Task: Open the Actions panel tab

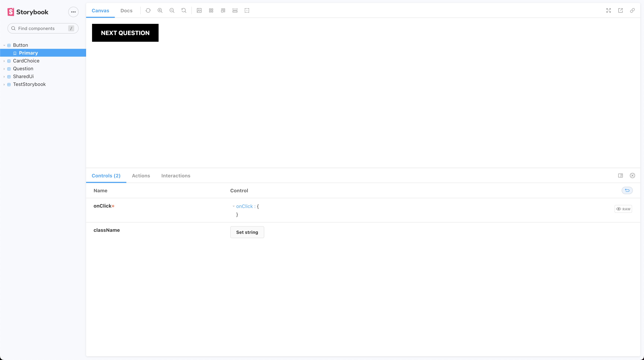Action: [141, 176]
